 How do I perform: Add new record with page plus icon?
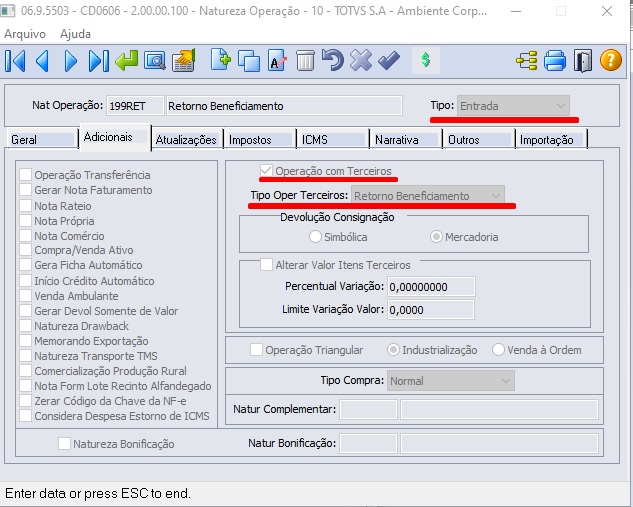[x=221, y=61]
